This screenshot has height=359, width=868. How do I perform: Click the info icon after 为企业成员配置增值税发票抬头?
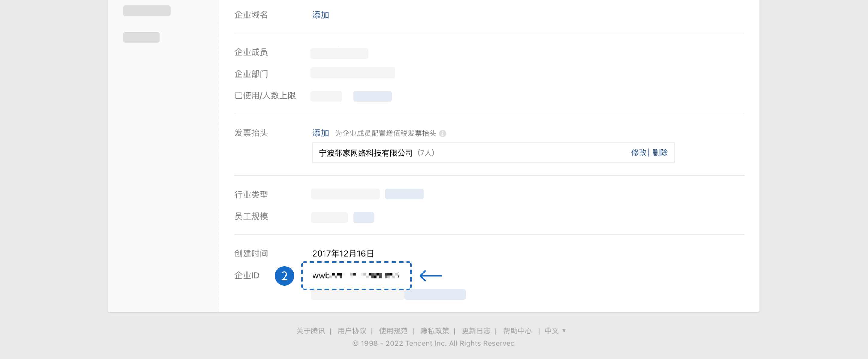[443, 134]
